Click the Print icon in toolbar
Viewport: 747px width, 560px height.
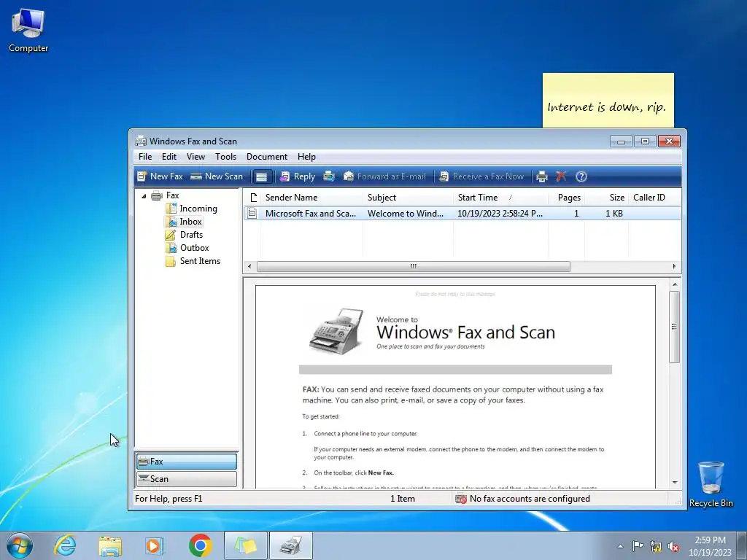point(542,176)
